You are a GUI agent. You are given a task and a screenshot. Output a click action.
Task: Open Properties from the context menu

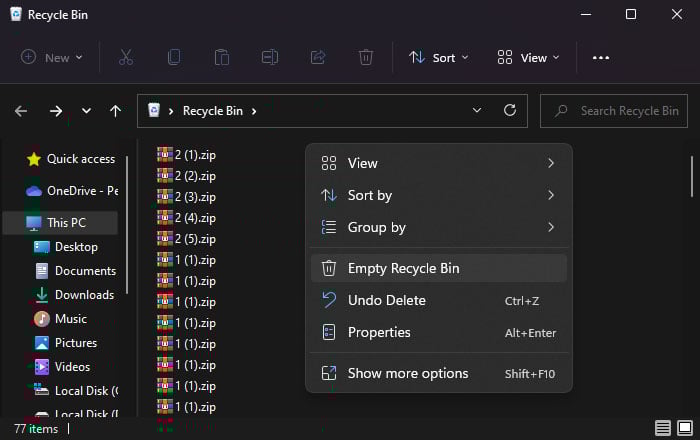[x=379, y=332]
